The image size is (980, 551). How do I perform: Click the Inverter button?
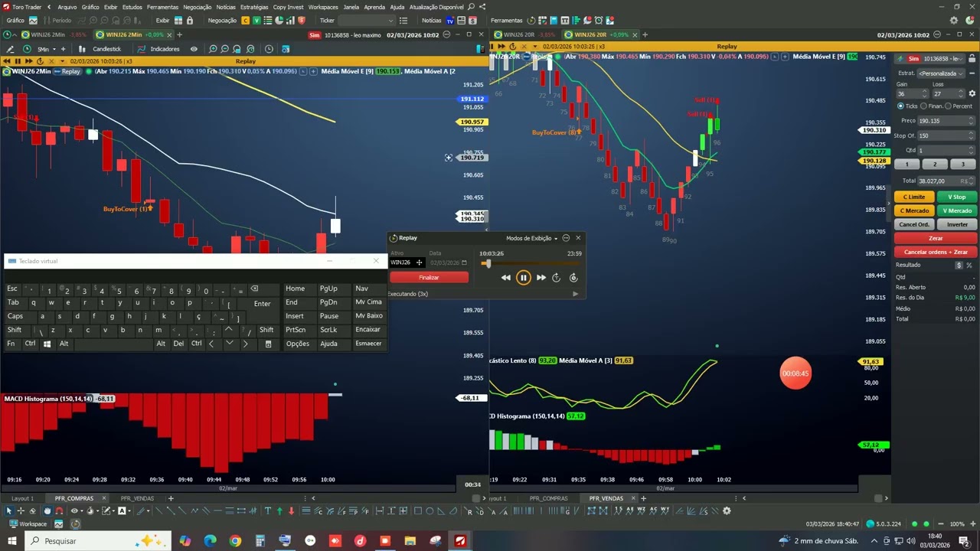click(x=957, y=224)
